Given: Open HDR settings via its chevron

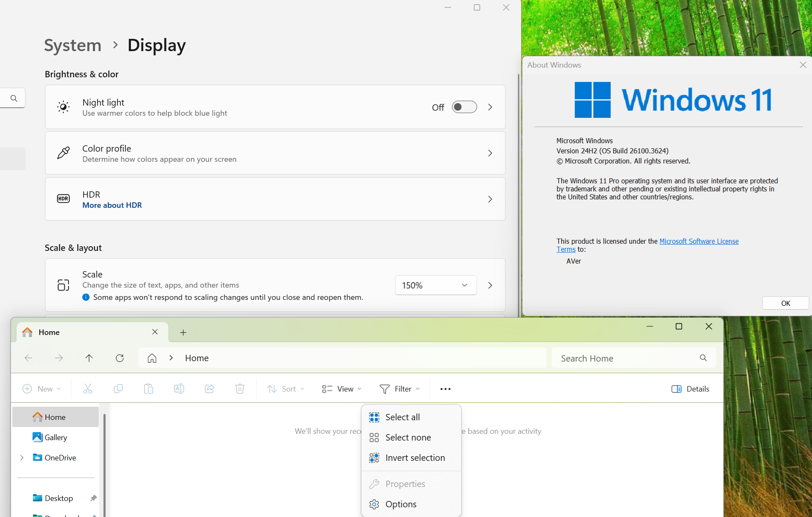Looking at the screenshot, I should (x=490, y=199).
